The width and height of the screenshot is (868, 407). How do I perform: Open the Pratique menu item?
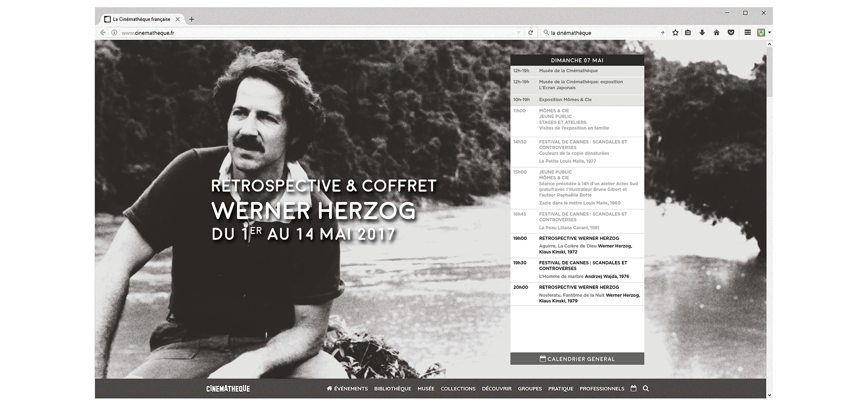pyautogui.click(x=561, y=388)
